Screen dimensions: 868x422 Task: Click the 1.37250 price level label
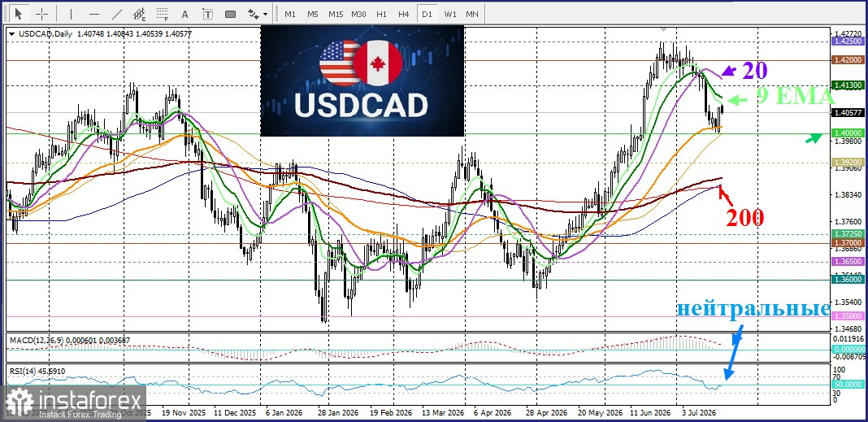coord(848,234)
